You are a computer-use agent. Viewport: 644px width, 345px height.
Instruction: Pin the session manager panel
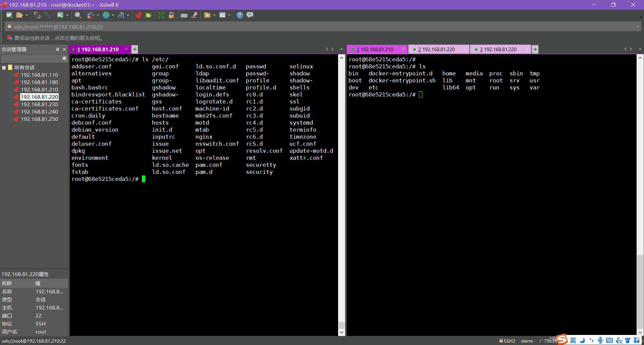57,49
